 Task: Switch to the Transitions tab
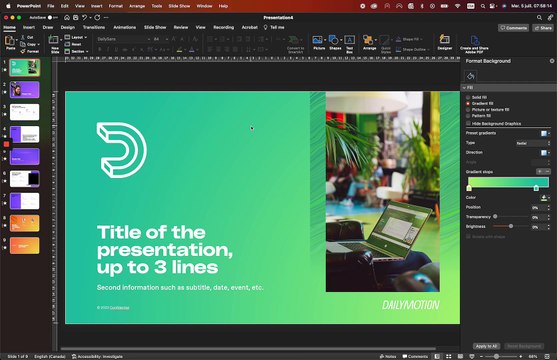point(94,27)
